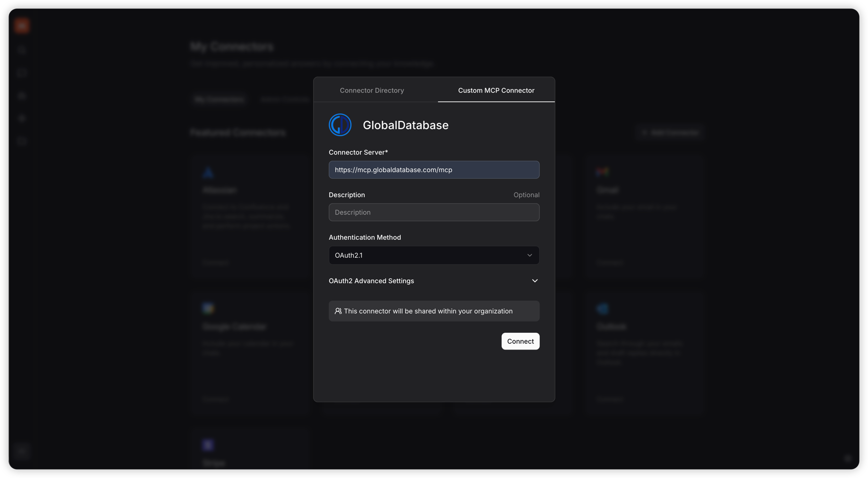
Task: Switch to the Connector Directory tab
Action: 372,90
